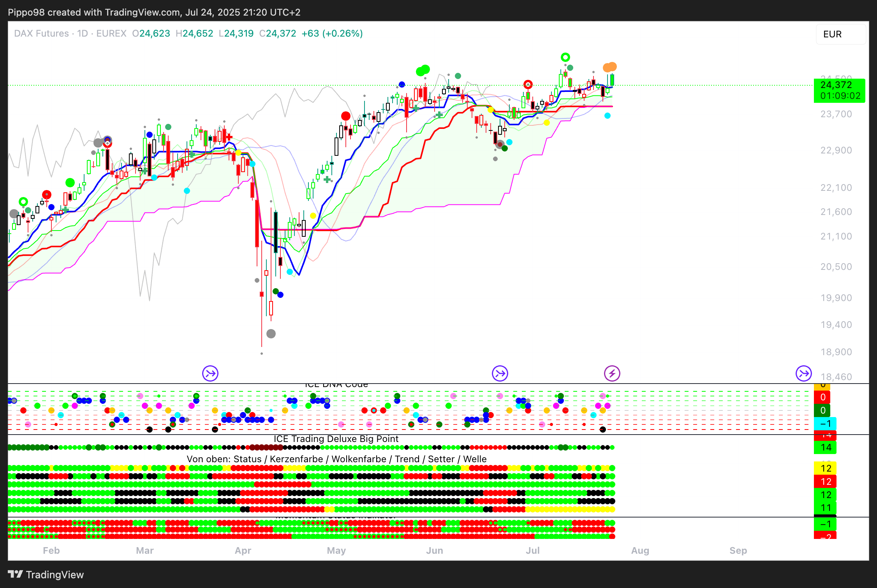Click the contract-switch icon below September
The width and height of the screenshot is (877, 588).
[x=803, y=374]
